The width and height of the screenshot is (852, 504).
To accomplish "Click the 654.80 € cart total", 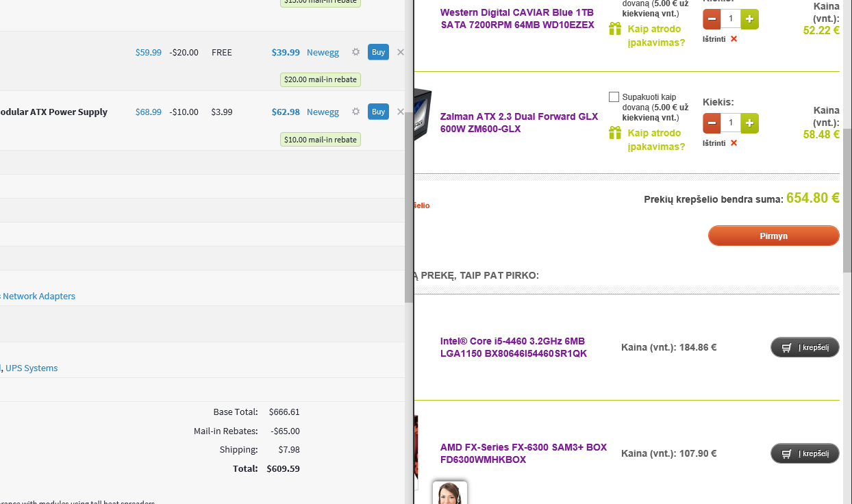I will click(x=813, y=198).
